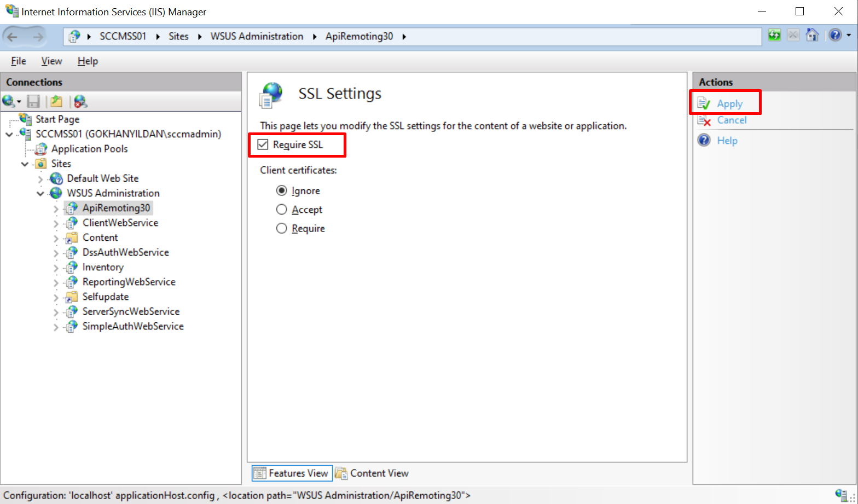Select the Accept client certificates radio button
Image resolution: width=858 pixels, height=504 pixels.
coord(282,210)
